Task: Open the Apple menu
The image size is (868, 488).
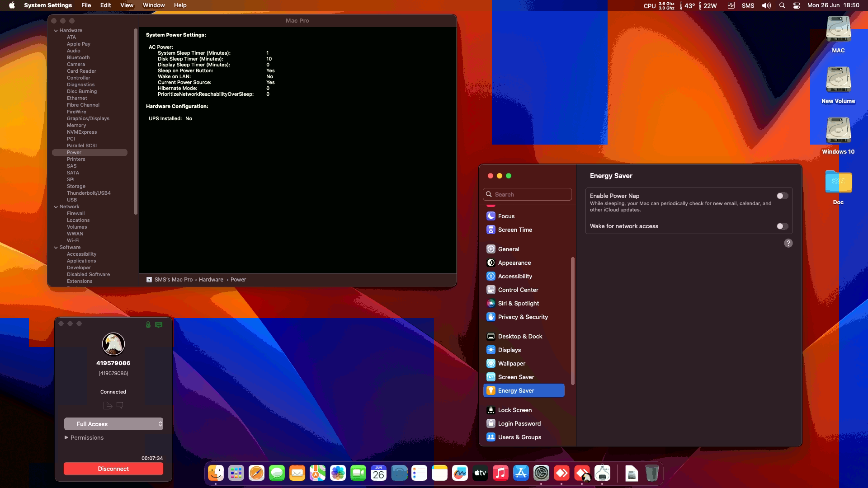Action: (12, 5)
